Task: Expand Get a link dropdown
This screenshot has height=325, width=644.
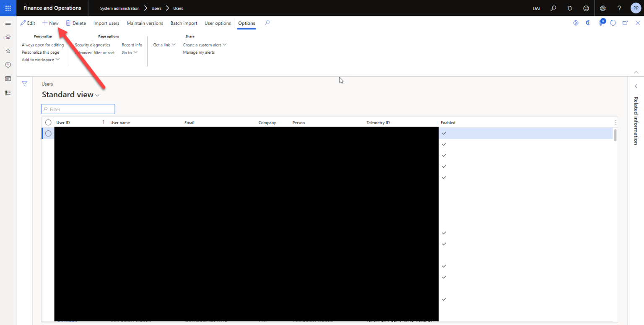Action: [164, 45]
